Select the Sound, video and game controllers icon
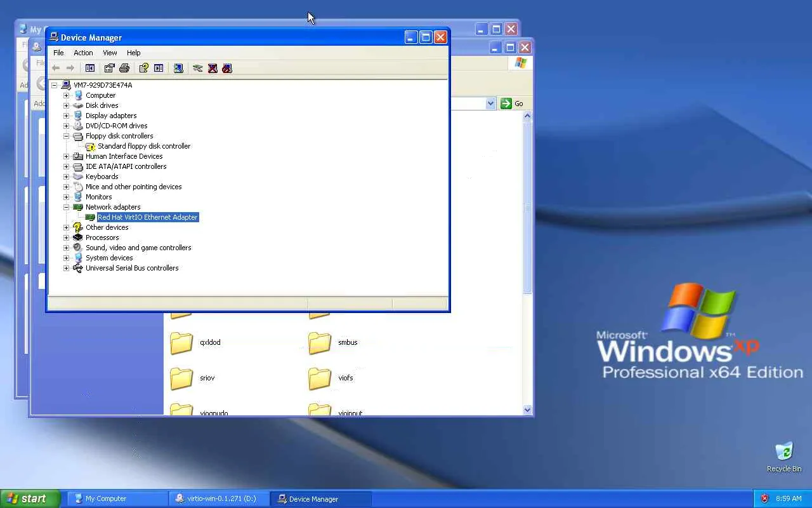Screen dimensions: 812x508 tap(78, 248)
